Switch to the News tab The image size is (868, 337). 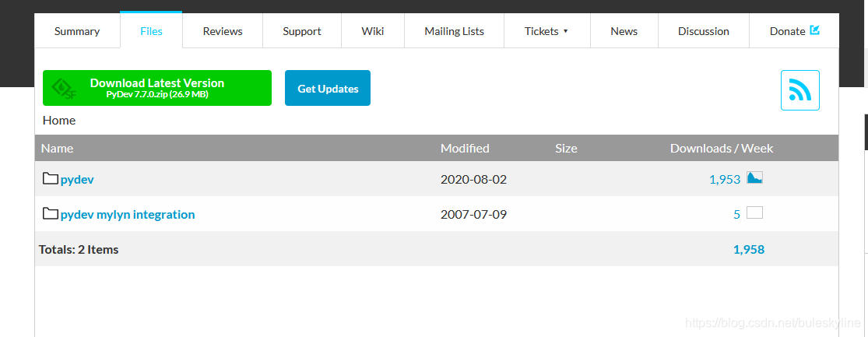[624, 31]
